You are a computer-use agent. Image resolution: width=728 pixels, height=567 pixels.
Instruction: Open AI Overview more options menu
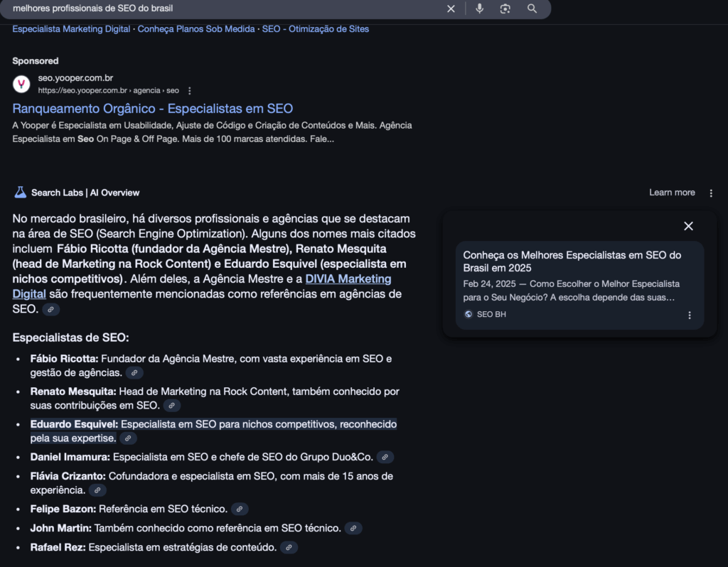711,193
